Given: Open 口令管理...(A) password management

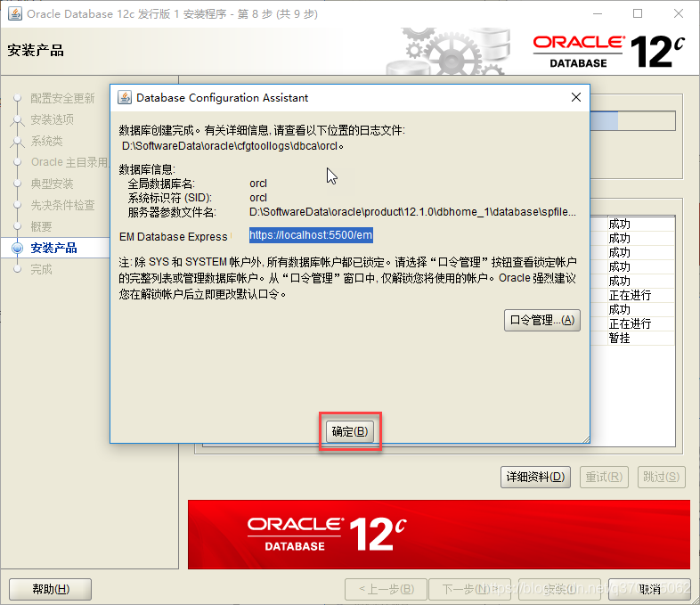Looking at the screenshot, I should [542, 320].
